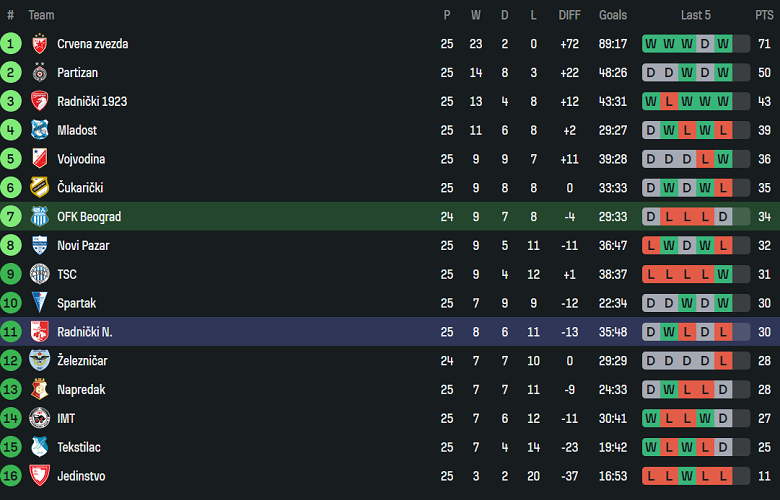Viewport: 780px width, 500px height.
Task: Sort standings by DIFF column header
Action: tap(570, 15)
